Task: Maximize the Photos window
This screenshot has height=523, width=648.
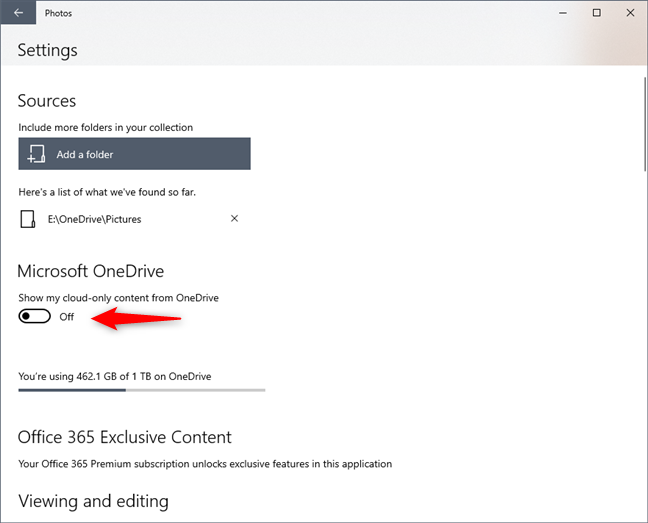Action: tap(596, 13)
